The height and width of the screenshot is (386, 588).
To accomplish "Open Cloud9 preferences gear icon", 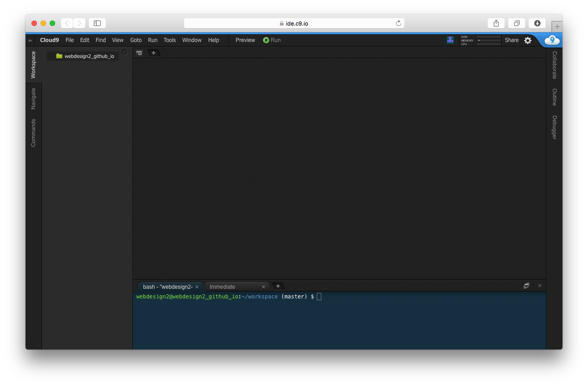I will 528,40.
